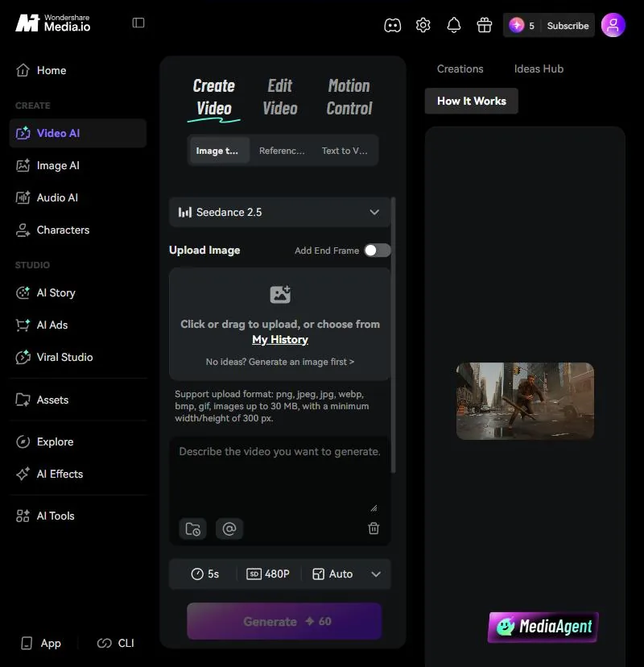The width and height of the screenshot is (644, 667).
Task: Click the CLI link icon
Action: (x=104, y=643)
